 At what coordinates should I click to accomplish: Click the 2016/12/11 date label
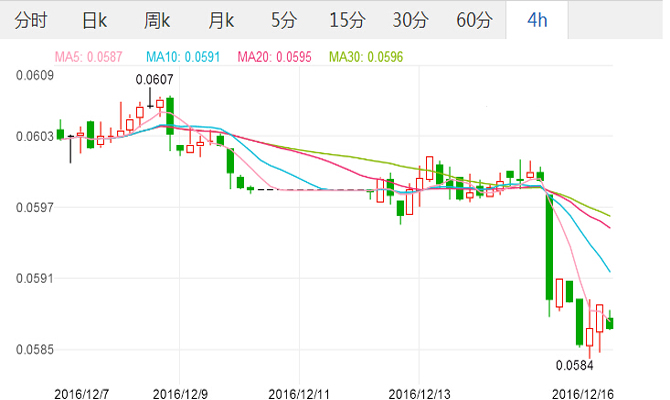point(299,394)
